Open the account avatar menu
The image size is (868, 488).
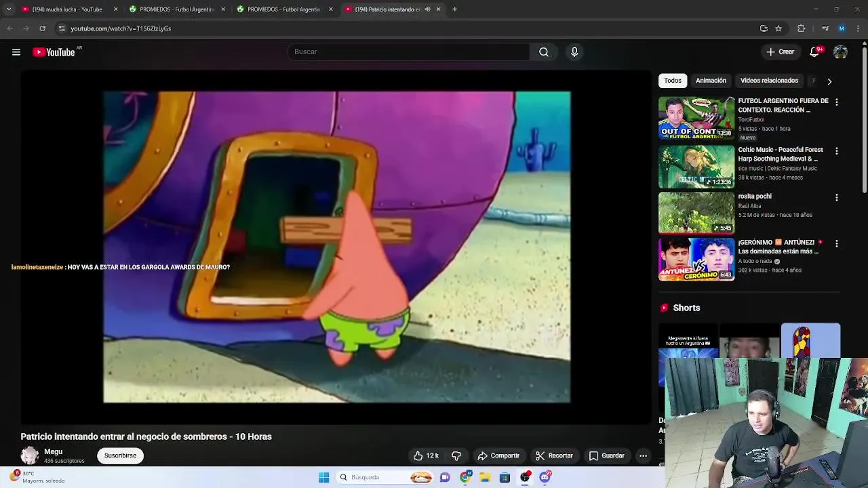point(840,52)
